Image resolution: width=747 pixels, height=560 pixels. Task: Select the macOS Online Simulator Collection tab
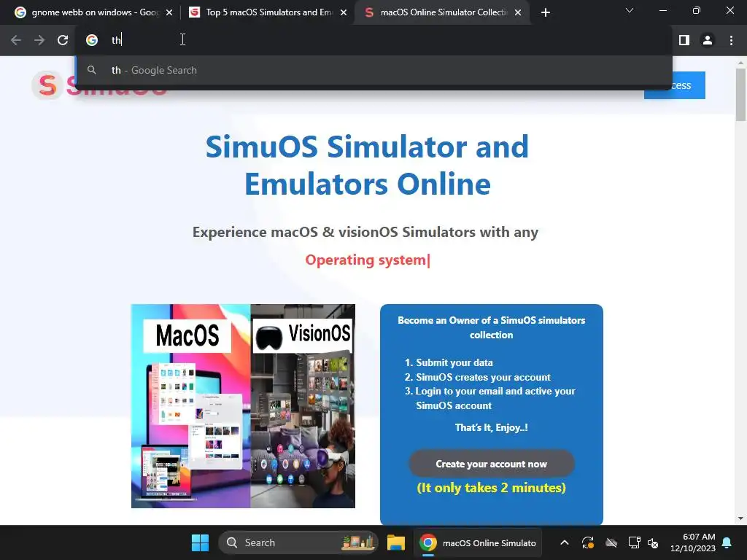[x=443, y=12]
